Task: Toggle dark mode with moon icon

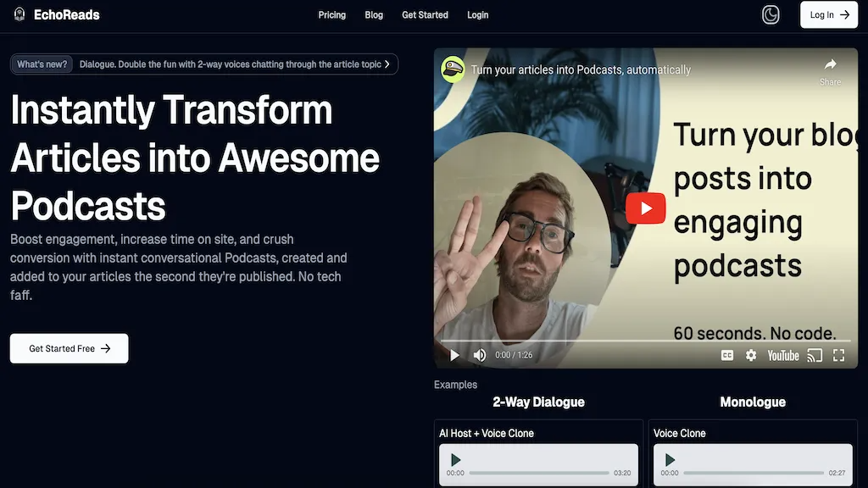Action: (770, 14)
